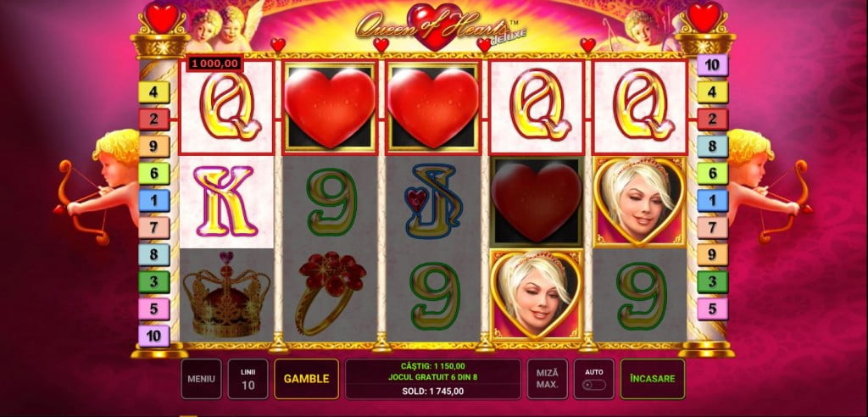Screen dimensions: 868x417
Task: Click the blonde queen on fifth reel
Action: (639, 202)
